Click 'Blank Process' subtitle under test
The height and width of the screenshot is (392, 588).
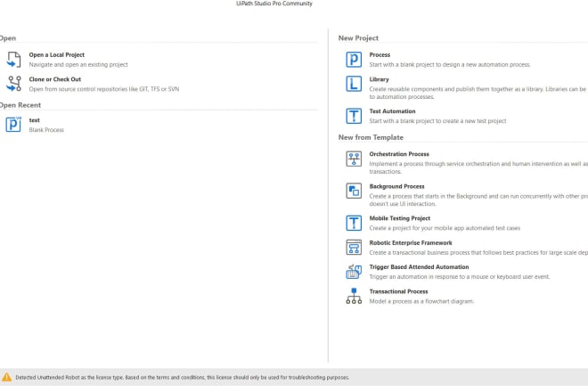(x=46, y=130)
